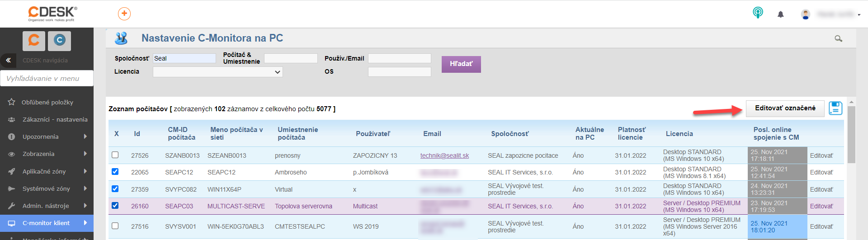Open the notifications bell
Viewport: 868px width, 240px height.
(x=780, y=14)
